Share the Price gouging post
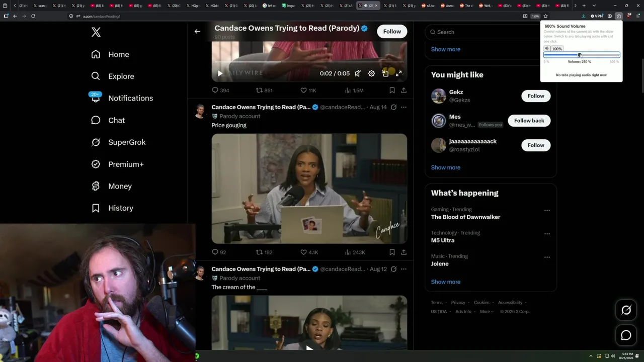 coord(404,252)
